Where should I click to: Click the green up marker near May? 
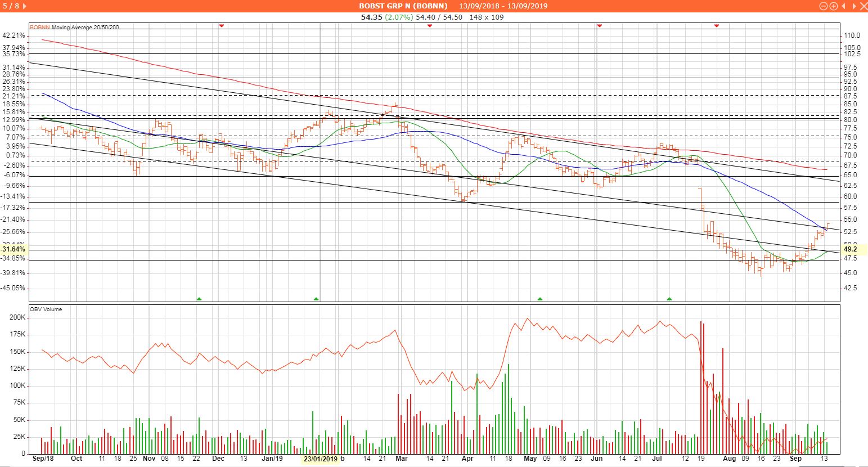[540, 299]
